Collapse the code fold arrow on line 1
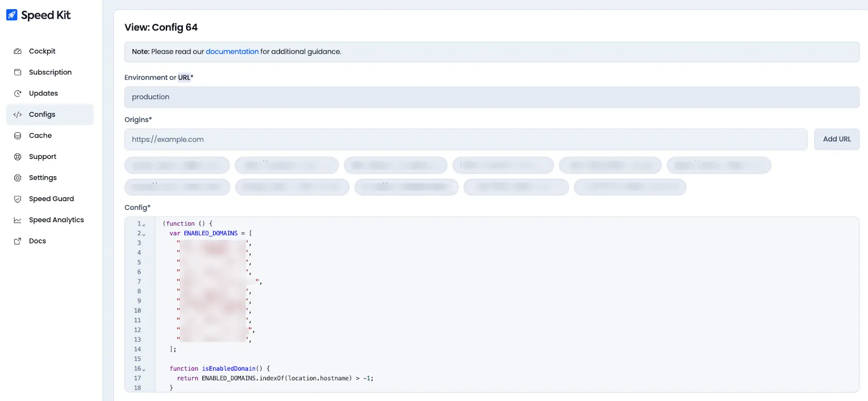 pyautogui.click(x=144, y=224)
